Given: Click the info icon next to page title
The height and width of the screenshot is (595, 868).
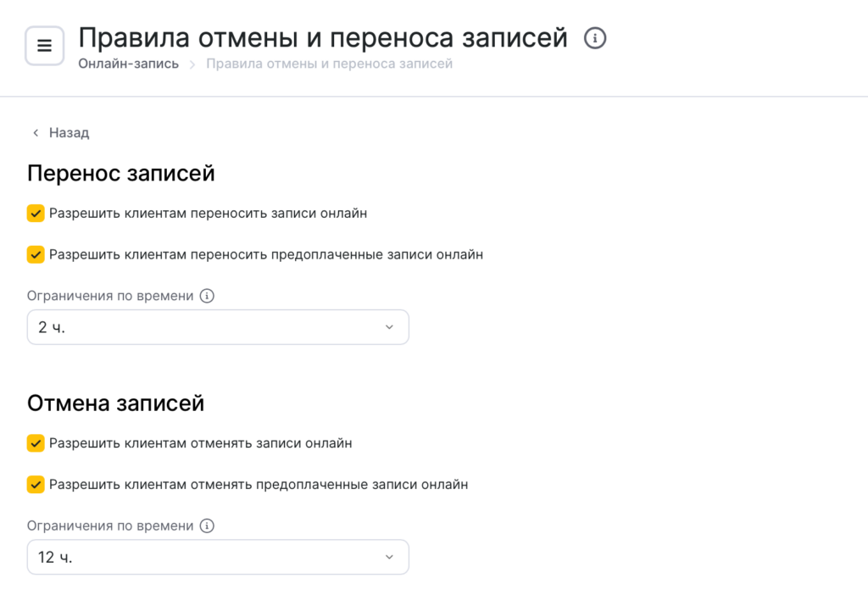Looking at the screenshot, I should (596, 38).
